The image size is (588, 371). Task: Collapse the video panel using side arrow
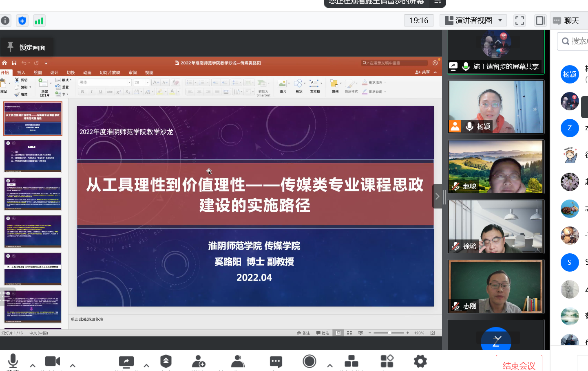click(437, 196)
